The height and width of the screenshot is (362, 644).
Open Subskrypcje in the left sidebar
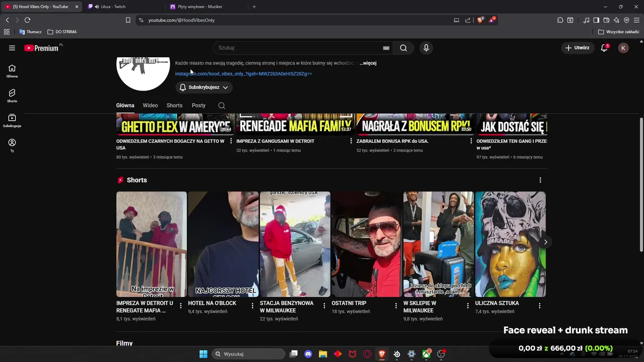pyautogui.click(x=12, y=120)
